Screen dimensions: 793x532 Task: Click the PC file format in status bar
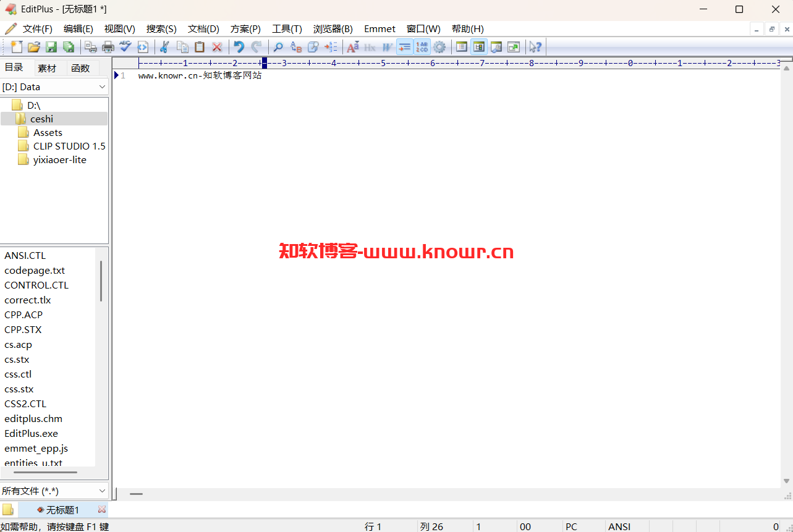pos(571,526)
